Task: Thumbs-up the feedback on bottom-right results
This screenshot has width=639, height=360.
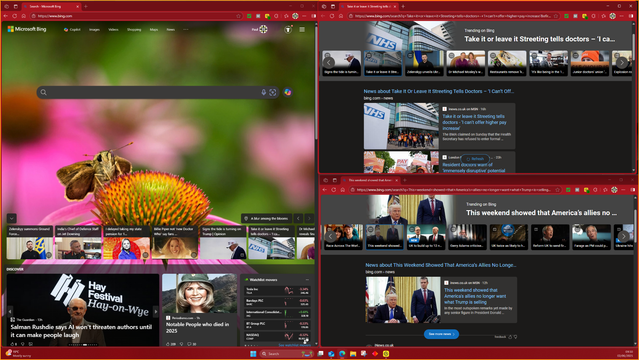Action: (x=510, y=337)
